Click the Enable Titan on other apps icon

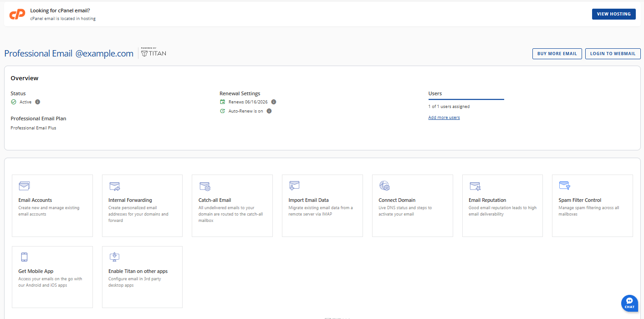click(x=114, y=257)
